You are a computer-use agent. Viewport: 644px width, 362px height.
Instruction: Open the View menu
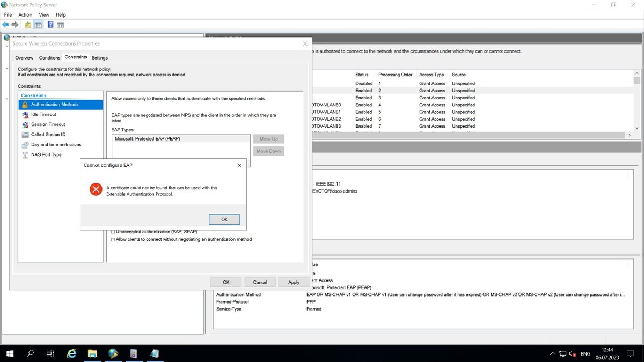pos(44,15)
